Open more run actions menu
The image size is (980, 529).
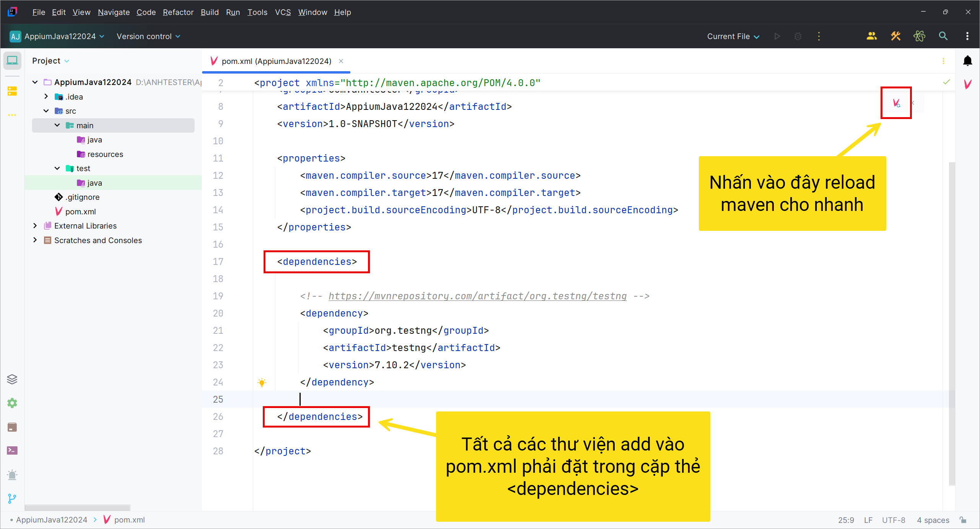point(819,36)
